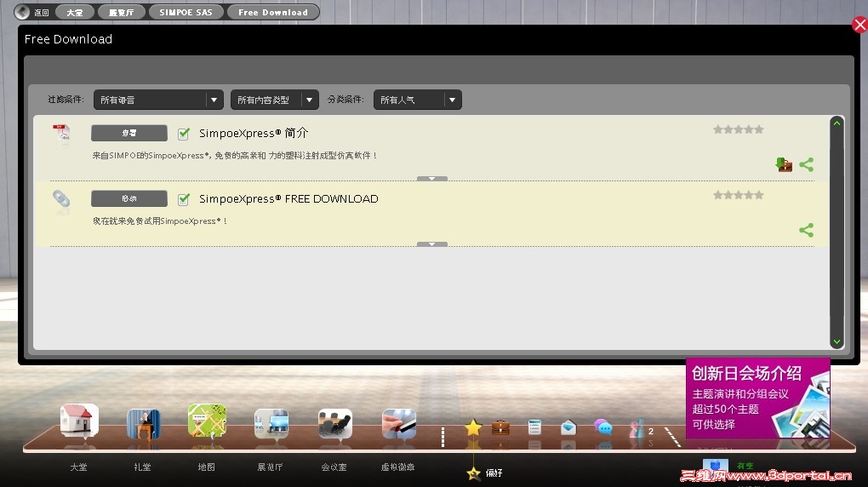The width and height of the screenshot is (868, 487).
Task: Expand details under SimpoeXpress FREE DOWNLOAD
Action: coord(431,243)
